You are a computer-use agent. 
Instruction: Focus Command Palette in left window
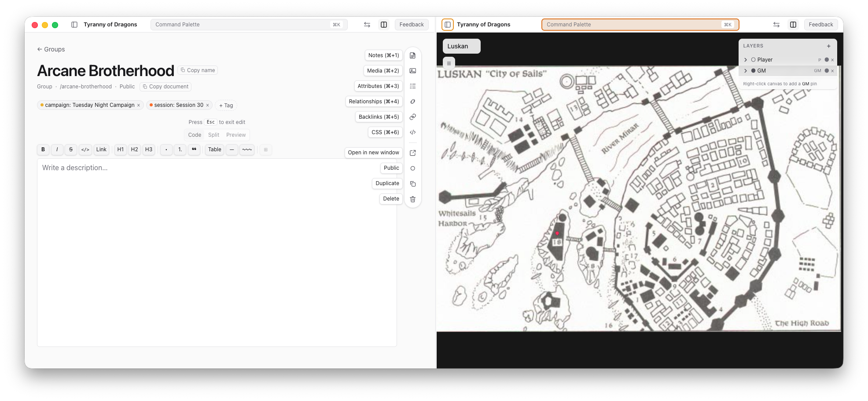point(249,25)
